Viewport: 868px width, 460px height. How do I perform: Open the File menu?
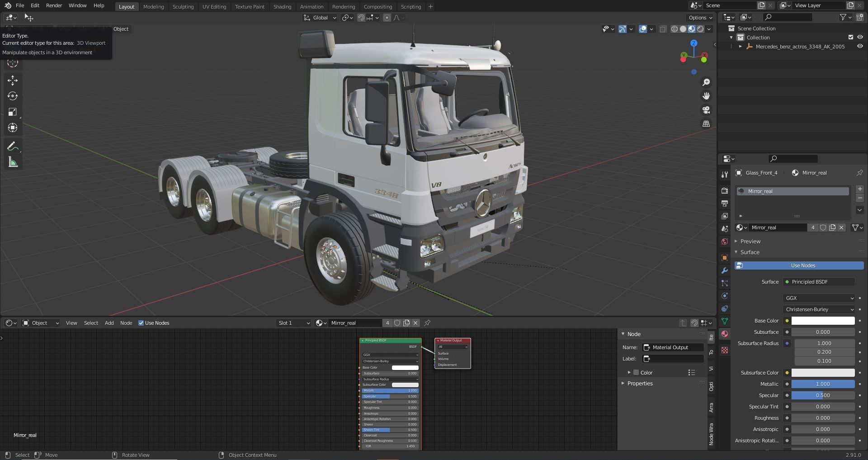pos(20,5)
